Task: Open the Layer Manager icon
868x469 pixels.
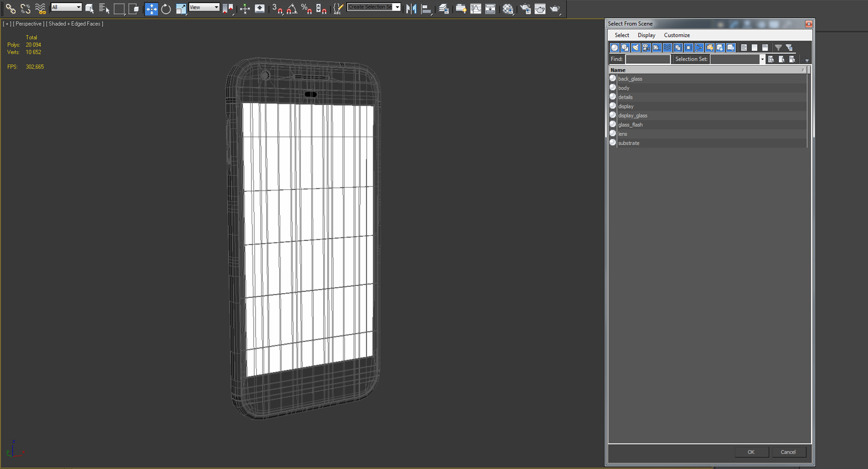Action: click(x=444, y=9)
